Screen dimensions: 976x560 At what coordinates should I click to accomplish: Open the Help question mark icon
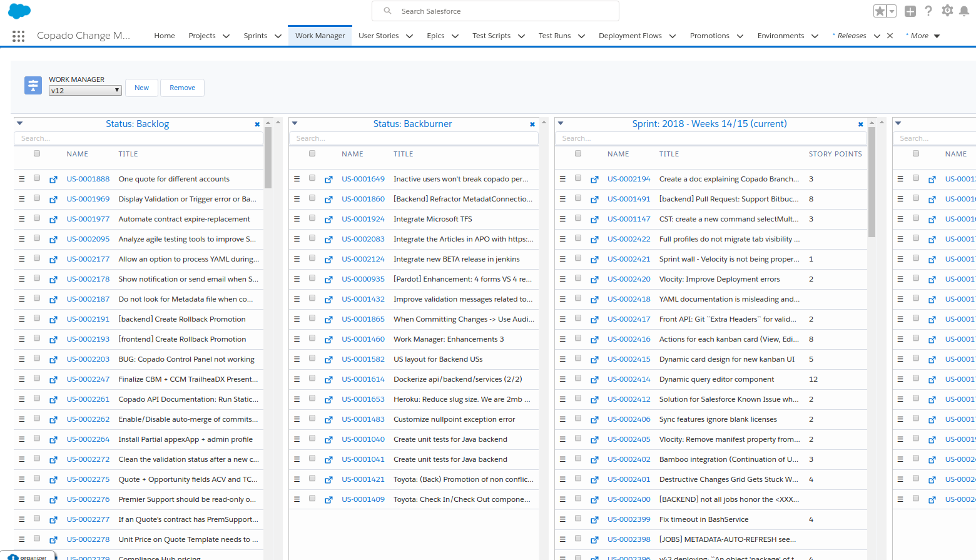[x=928, y=11]
